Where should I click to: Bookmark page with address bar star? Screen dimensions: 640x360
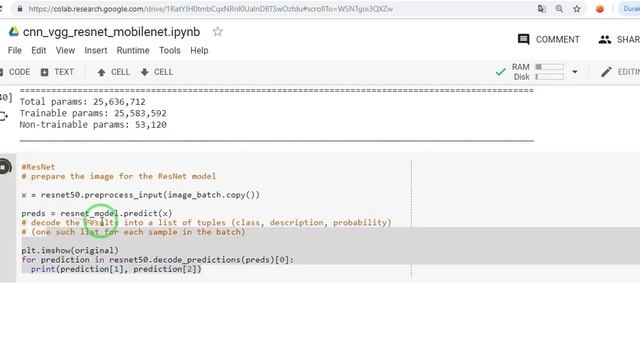click(577, 9)
